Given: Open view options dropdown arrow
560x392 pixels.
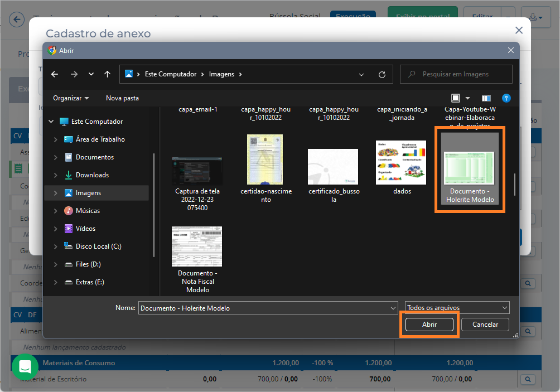Looking at the screenshot, I should click(467, 98).
